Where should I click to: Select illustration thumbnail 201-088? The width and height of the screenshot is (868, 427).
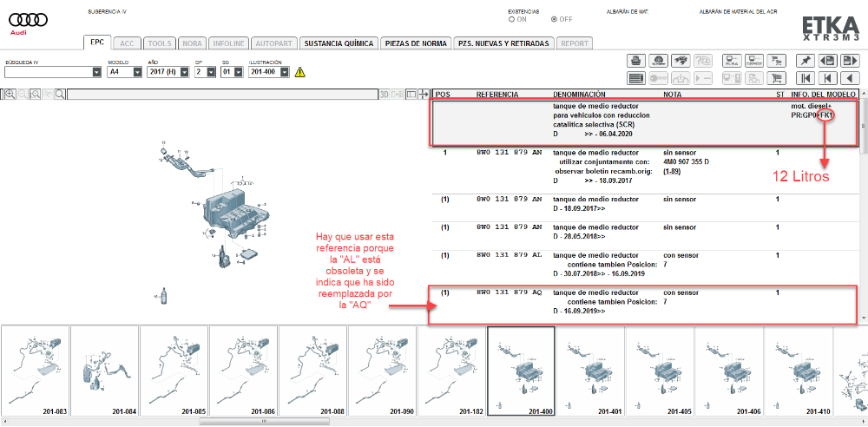coord(312,371)
